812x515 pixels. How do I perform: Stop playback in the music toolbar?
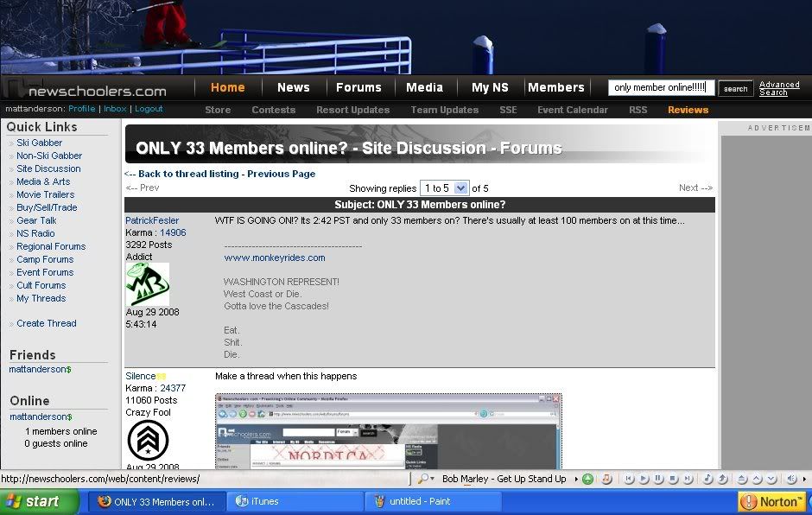click(x=672, y=479)
